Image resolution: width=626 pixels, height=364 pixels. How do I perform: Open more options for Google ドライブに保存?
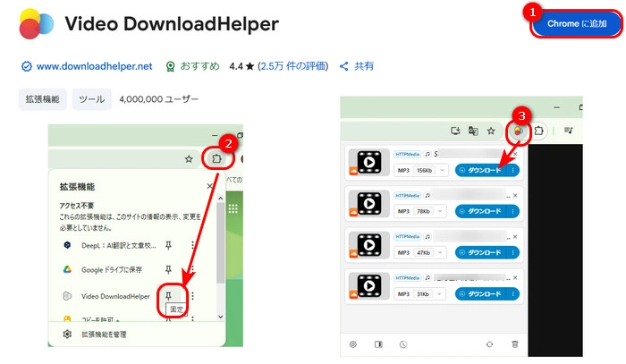(192, 270)
